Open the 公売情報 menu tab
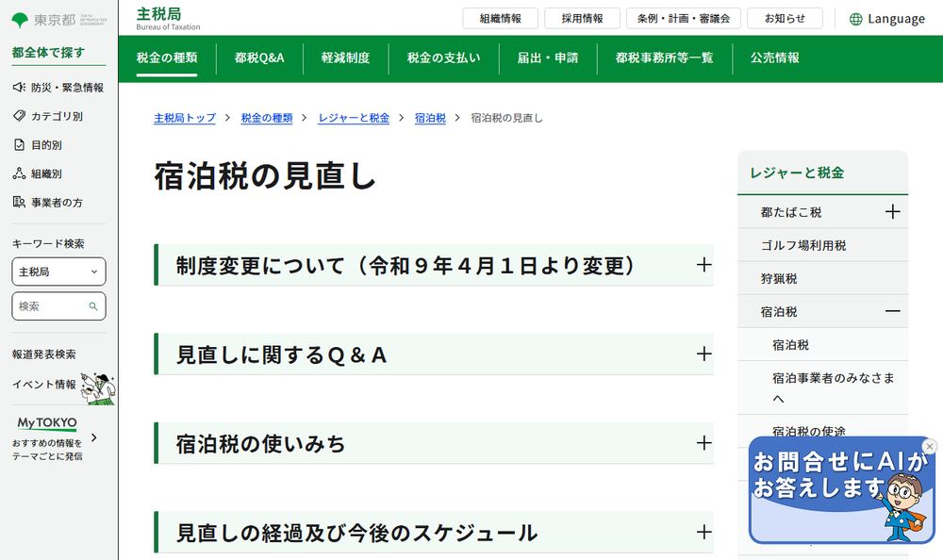This screenshot has height=560, width=943. point(774,58)
